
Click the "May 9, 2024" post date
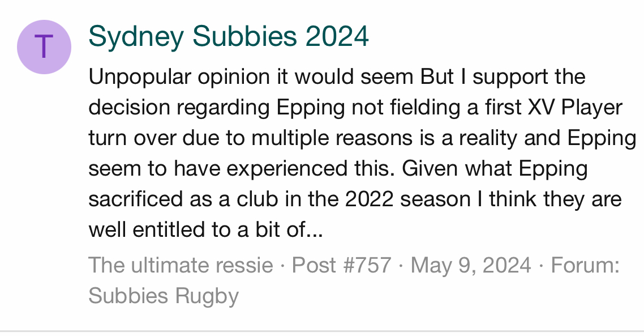point(471,265)
